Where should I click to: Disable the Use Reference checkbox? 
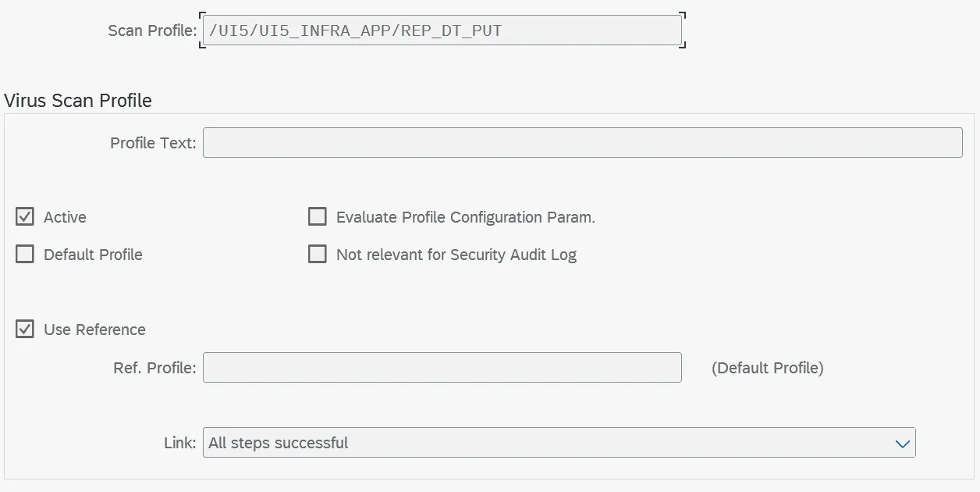coord(25,329)
